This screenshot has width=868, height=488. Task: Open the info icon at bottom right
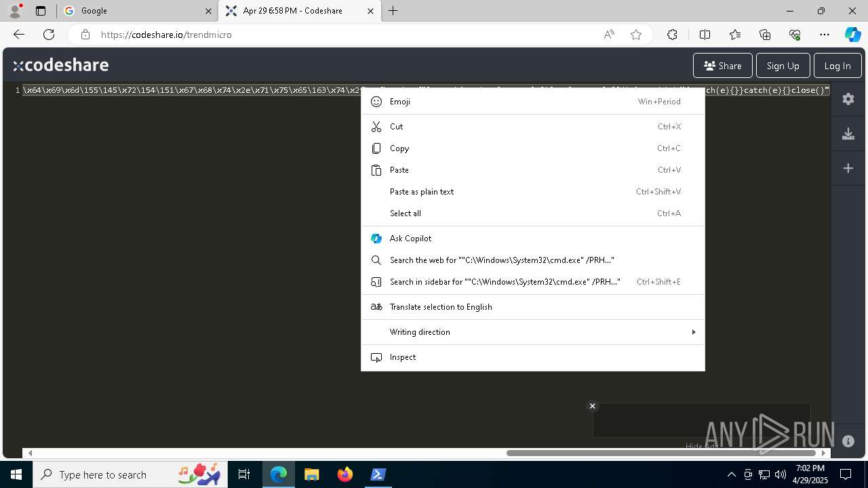point(848,441)
